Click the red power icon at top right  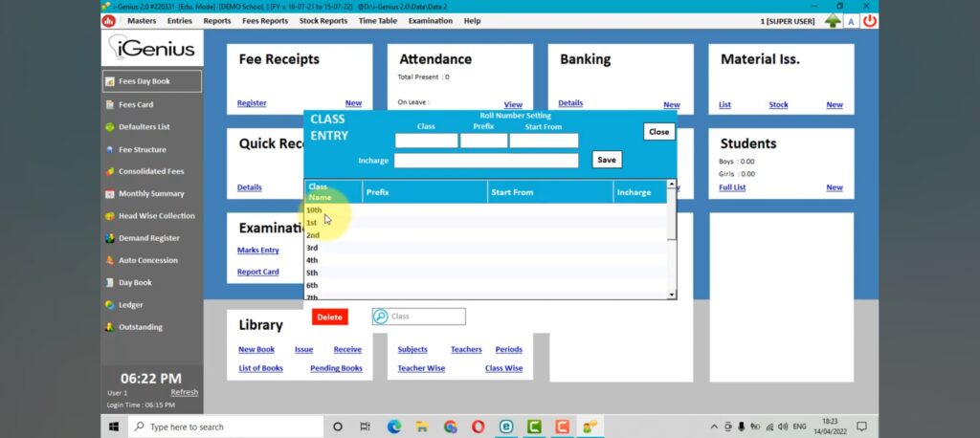point(869,20)
